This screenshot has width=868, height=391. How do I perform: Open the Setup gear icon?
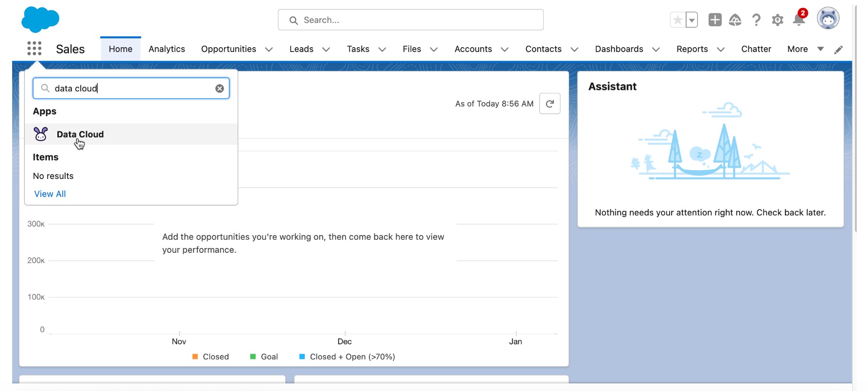click(778, 20)
